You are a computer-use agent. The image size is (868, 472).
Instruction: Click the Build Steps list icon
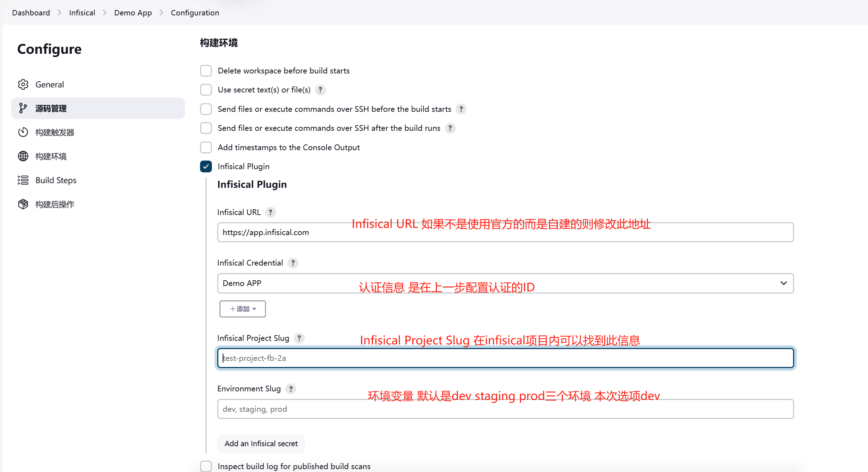(23, 180)
